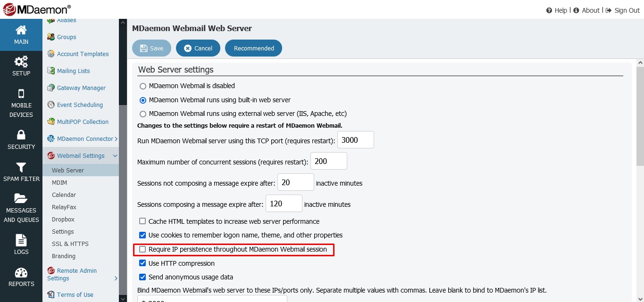This screenshot has width=644, height=302.
Task: Click the Gateway Manager icon
Action: tap(51, 88)
